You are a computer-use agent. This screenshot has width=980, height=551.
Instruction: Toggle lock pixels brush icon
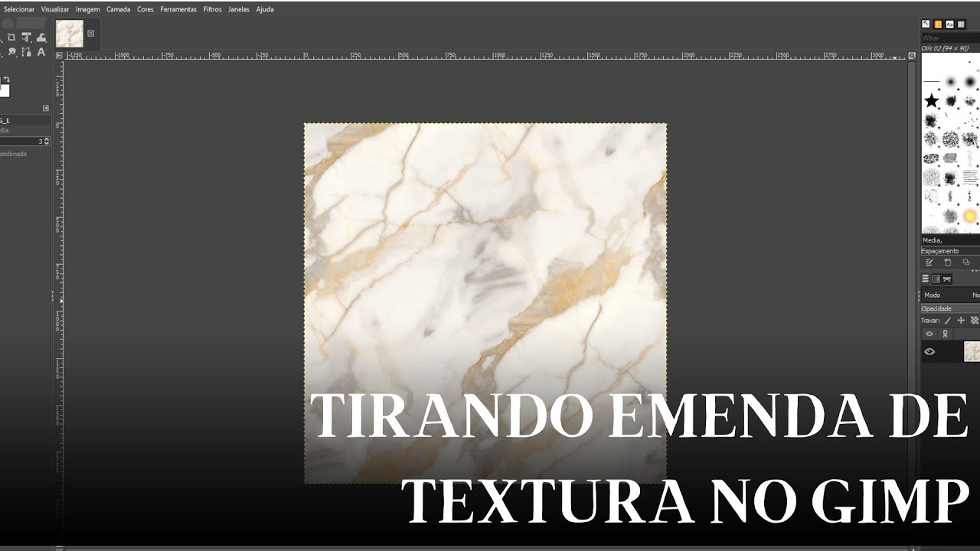click(x=947, y=321)
